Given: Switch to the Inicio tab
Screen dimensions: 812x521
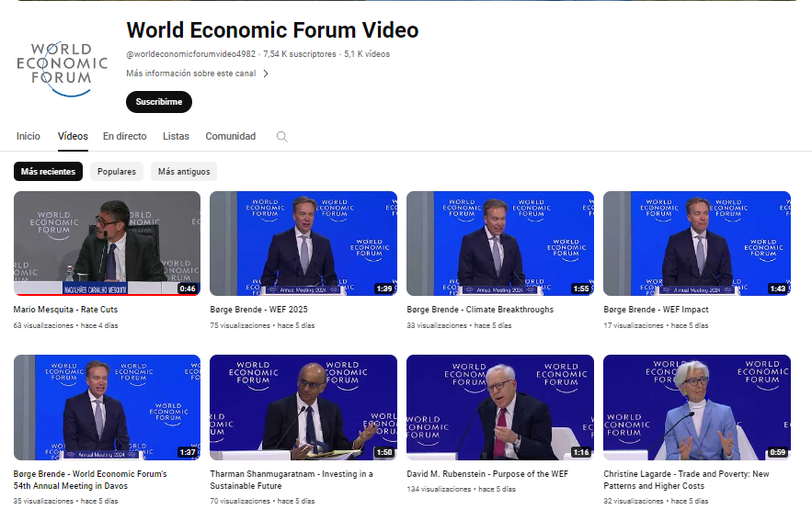Looking at the screenshot, I should [x=28, y=136].
